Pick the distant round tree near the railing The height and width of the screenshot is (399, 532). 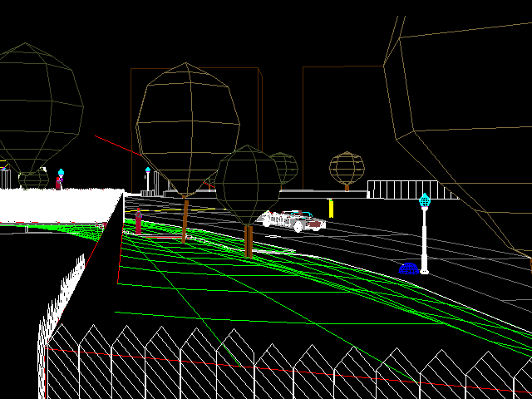click(x=347, y=168)
